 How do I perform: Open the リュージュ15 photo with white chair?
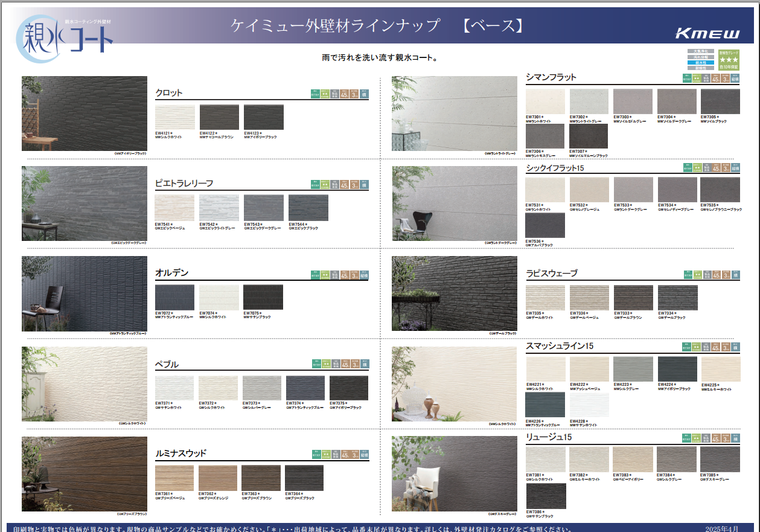pyautogui.click(x=455, y=474)
